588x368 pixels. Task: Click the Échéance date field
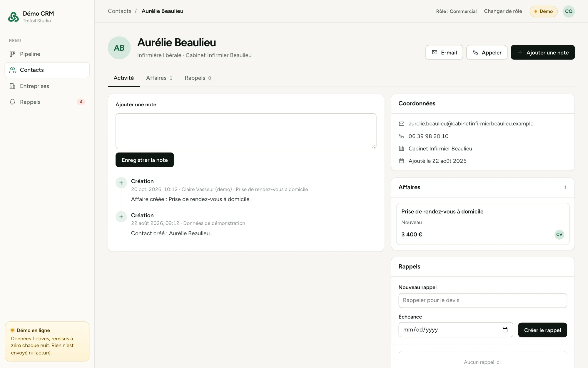pos(456,330)
